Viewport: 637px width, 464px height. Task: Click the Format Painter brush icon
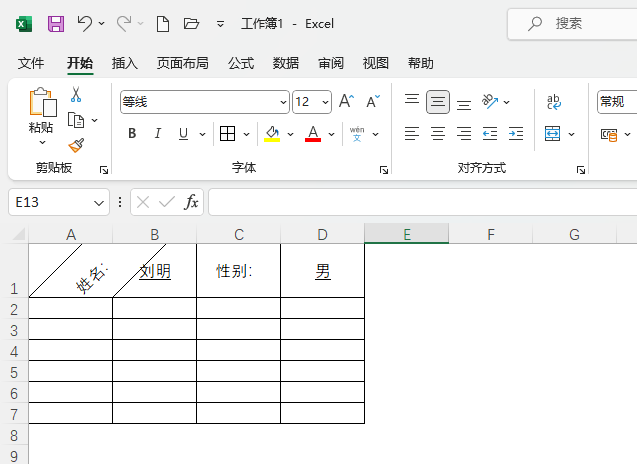click(76, 145)
